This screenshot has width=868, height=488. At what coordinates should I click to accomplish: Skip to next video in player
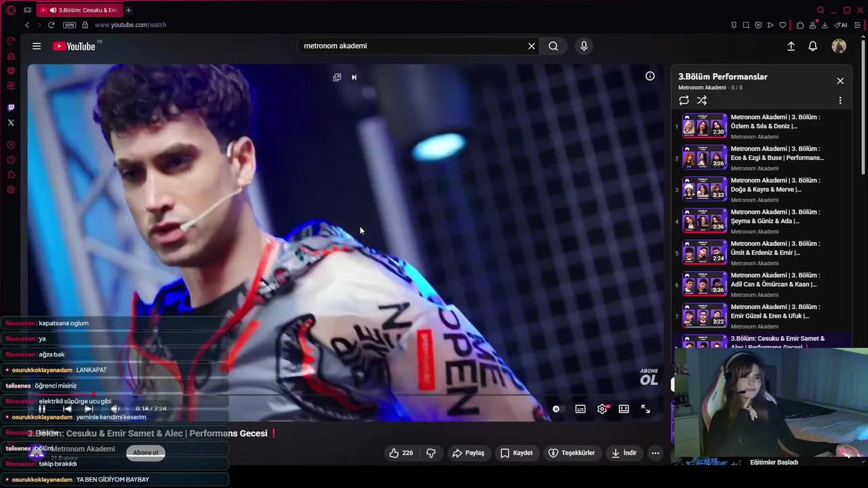coord(89,409)
